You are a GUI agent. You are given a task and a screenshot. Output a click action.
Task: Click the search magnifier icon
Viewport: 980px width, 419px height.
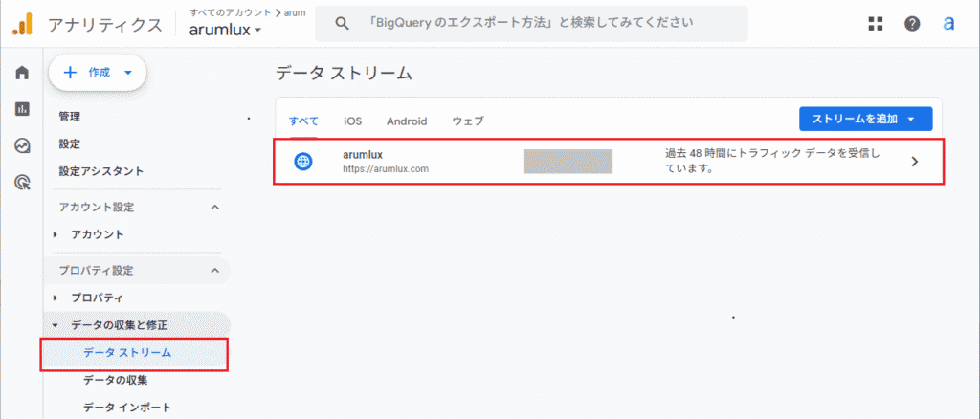point(342,24)
